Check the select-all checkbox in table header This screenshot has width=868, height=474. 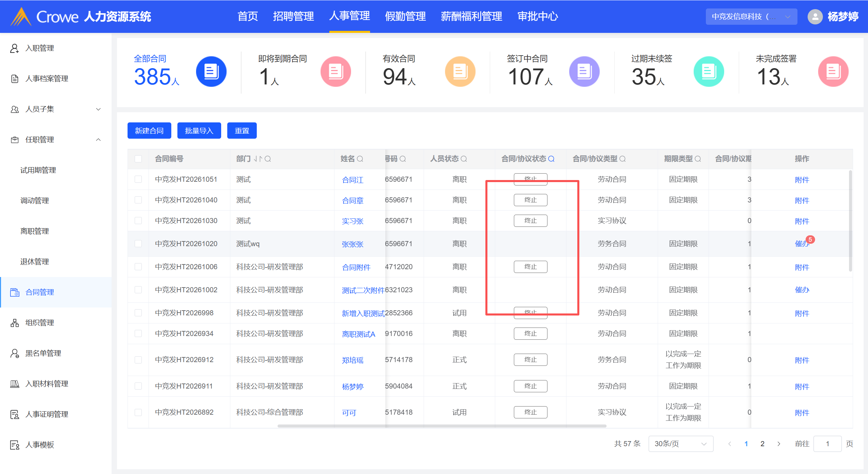138,159
